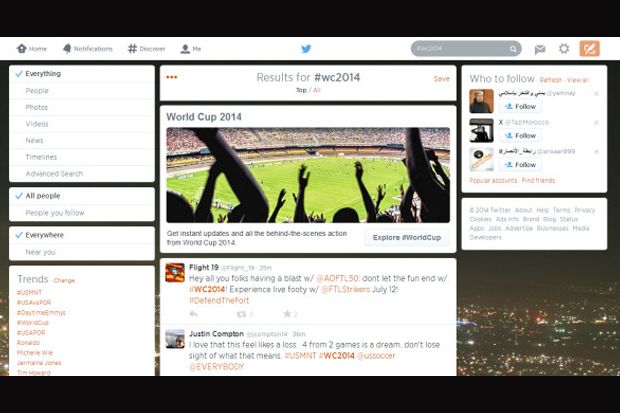Open Advanced Search

(x=82, y=174)
